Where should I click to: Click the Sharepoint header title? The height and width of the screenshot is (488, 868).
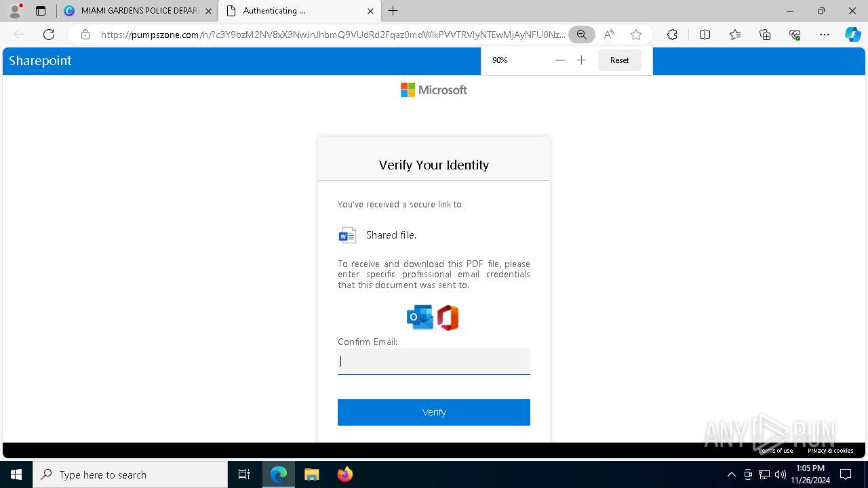pyautogui.click(x=40, y=60)
